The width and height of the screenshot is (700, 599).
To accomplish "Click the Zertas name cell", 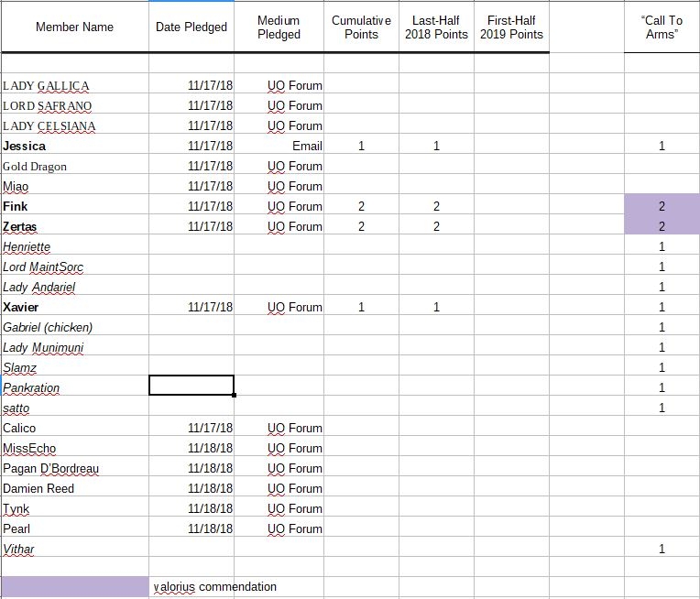I will click(x=74, y=224).
